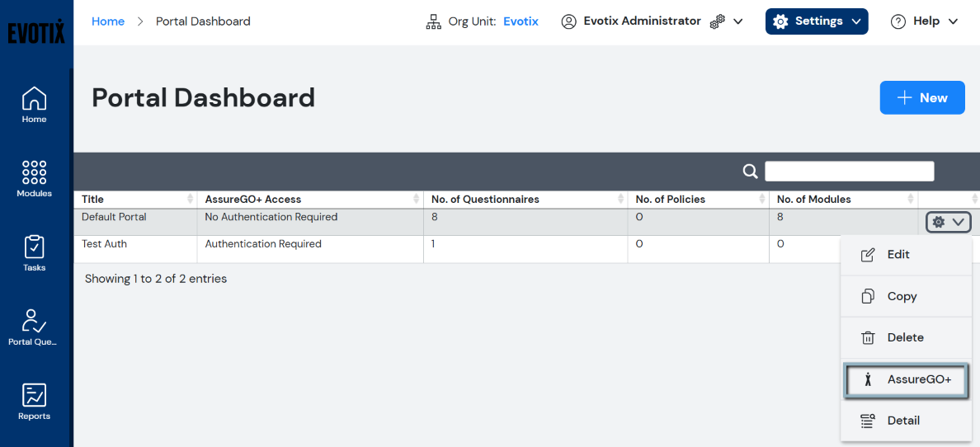Click the org unit hierarchy icon
This screenshot has width=980, height=447.
tap(434, 22)
